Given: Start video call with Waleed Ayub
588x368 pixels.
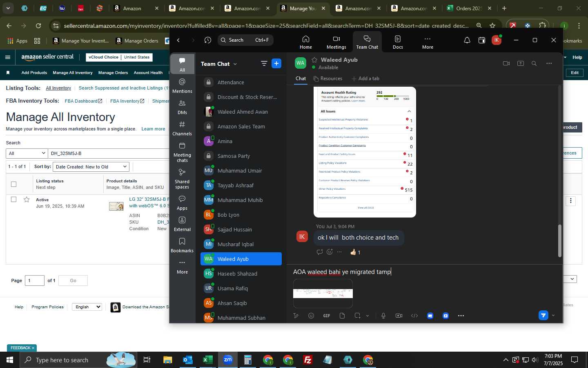Looking at the screenshot, I should (x=506, y=63).
